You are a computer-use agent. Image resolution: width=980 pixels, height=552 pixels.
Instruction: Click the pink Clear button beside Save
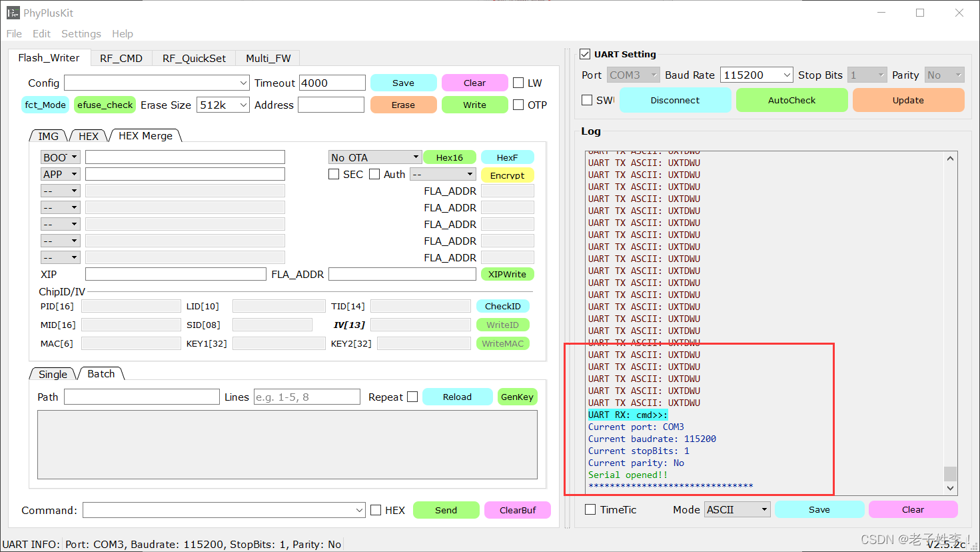474,83
